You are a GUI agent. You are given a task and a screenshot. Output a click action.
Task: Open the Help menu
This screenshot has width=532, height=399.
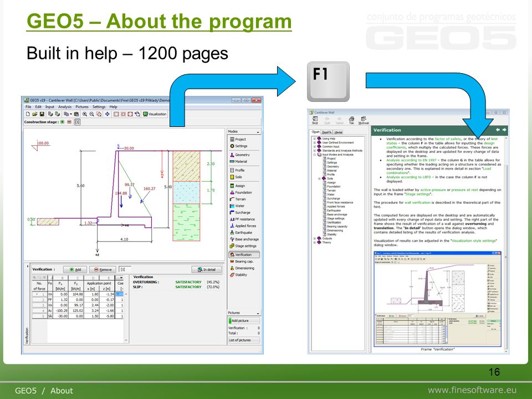tap(113, 107)
